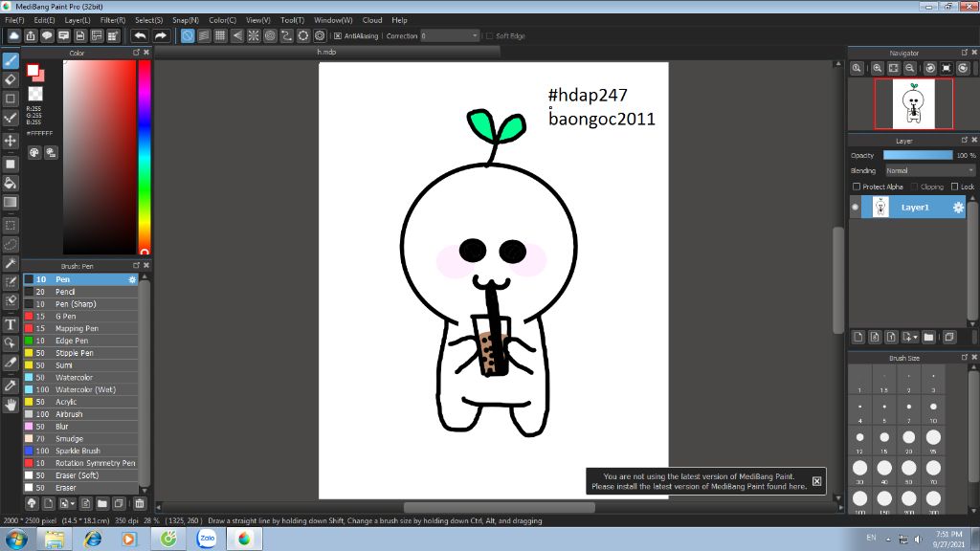The image size is (980, 551).
Task: Open the File menu
Action: (14, 20)
